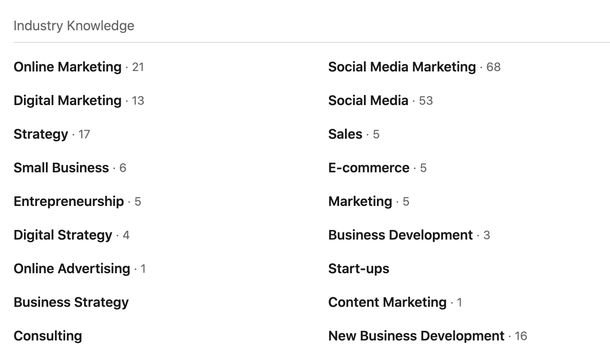Open the Sales skill link
Image resolution: width=610 pixels, height=364 pixels.
point(345,134)
